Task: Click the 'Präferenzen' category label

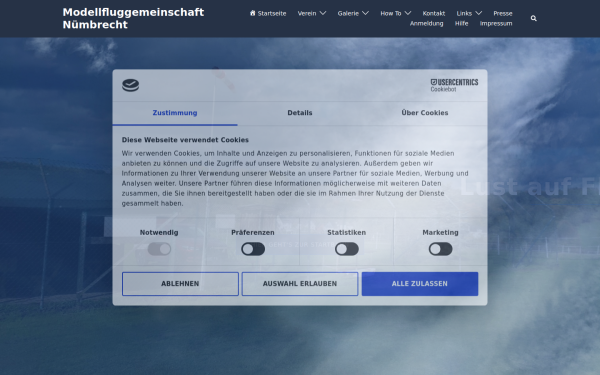Action: (253, 233)
